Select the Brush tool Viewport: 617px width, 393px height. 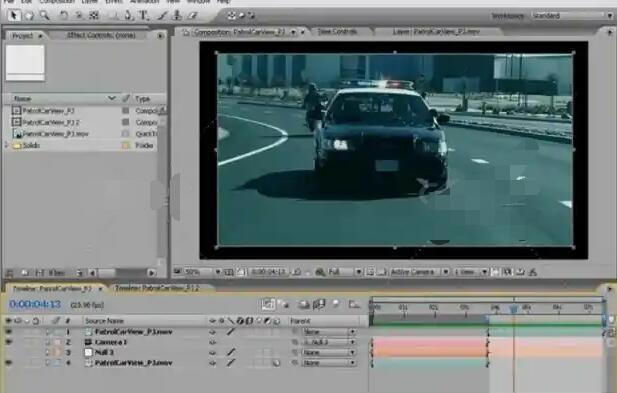pos(162,16)
